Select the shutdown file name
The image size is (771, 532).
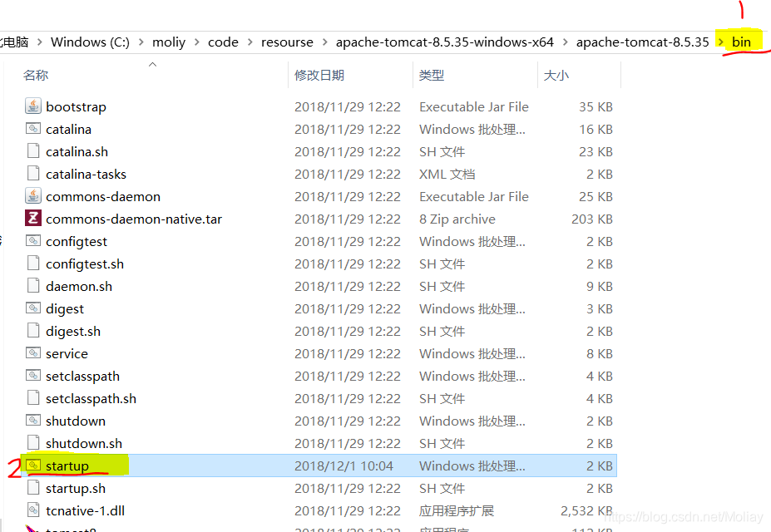pyautogui.click(x=76, y=421)
